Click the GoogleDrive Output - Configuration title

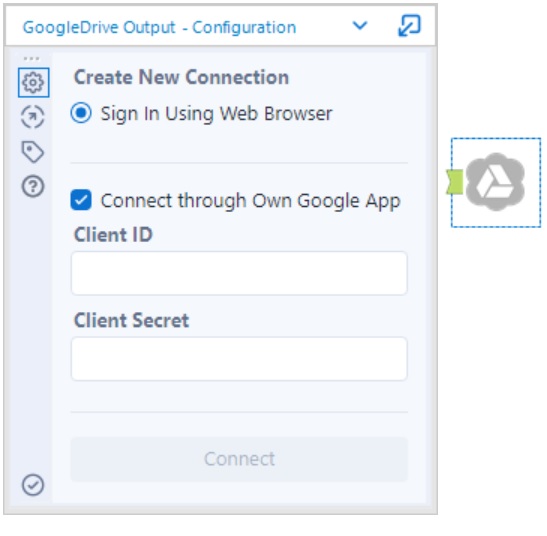click(159, 27)
